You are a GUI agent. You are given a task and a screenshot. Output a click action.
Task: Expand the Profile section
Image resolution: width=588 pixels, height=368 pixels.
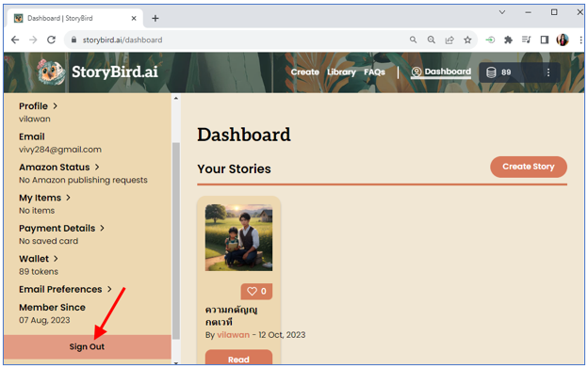39,106
